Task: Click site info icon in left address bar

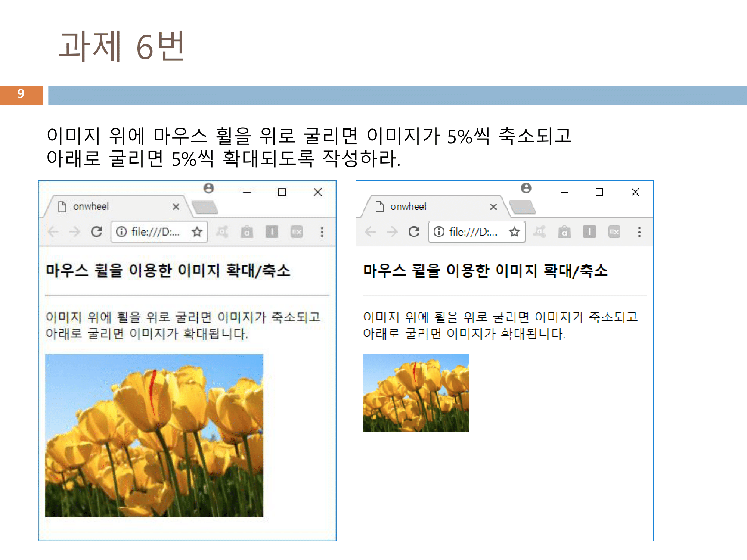Action: [121, 232]
